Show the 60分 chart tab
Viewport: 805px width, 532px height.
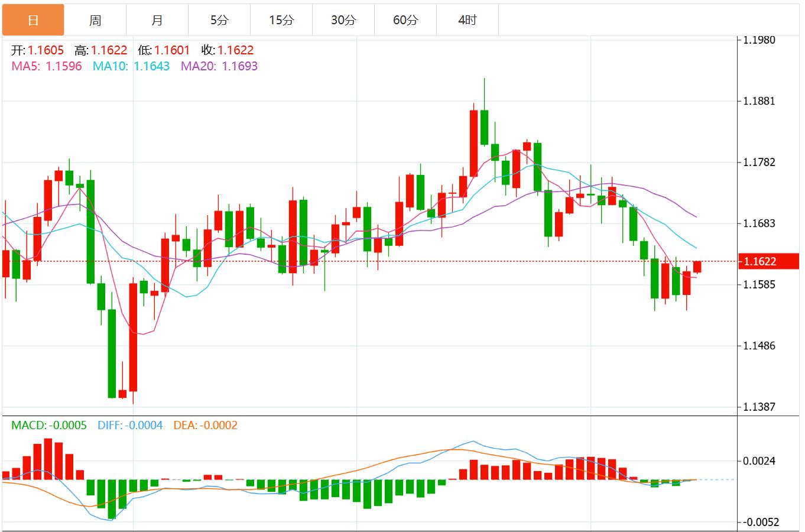coord(405,20)
